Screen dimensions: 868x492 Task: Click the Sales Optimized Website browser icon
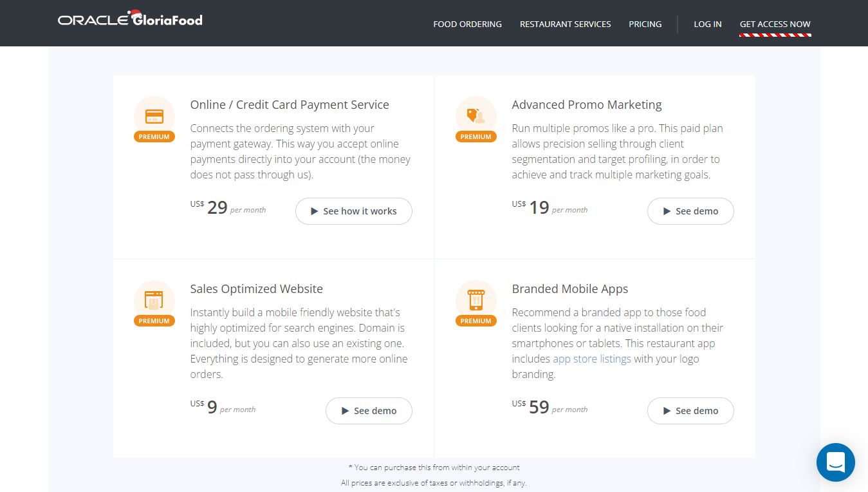154,300
